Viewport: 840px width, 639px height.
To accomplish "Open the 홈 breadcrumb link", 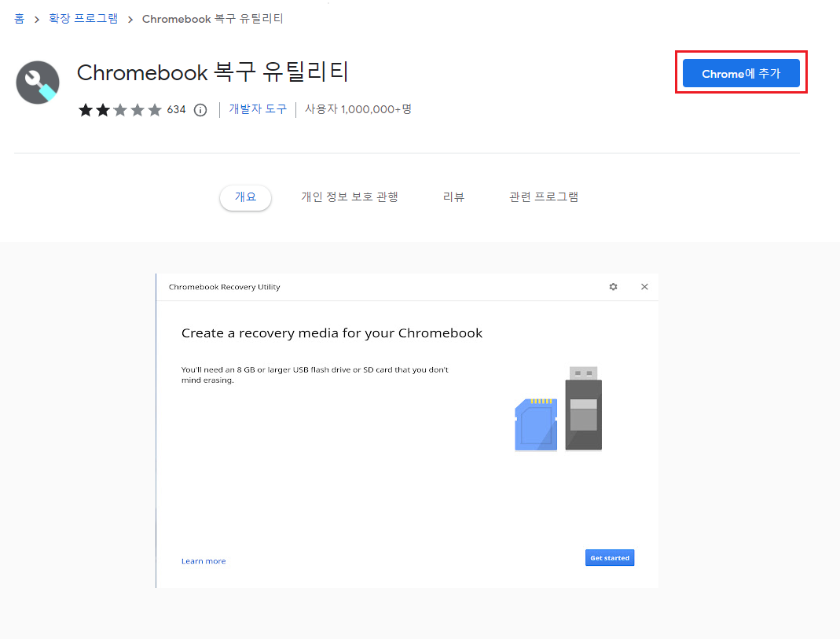I will coord(20,19).
